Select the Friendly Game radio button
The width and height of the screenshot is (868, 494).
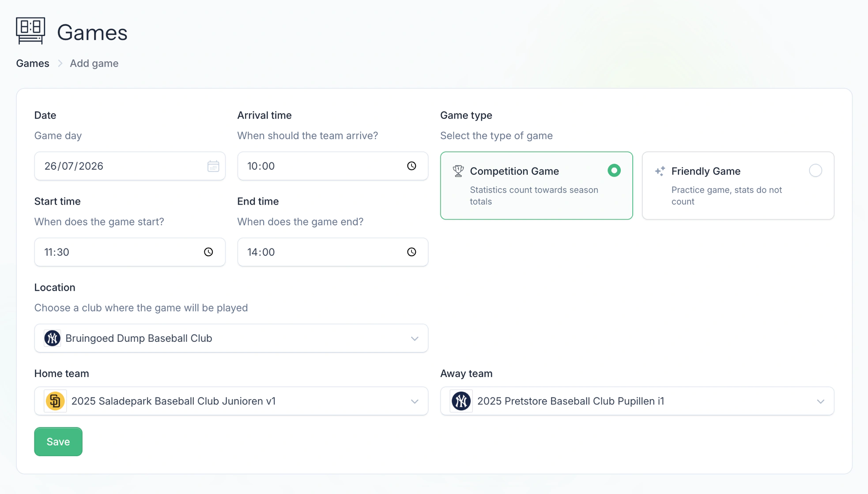pos(815,171)
